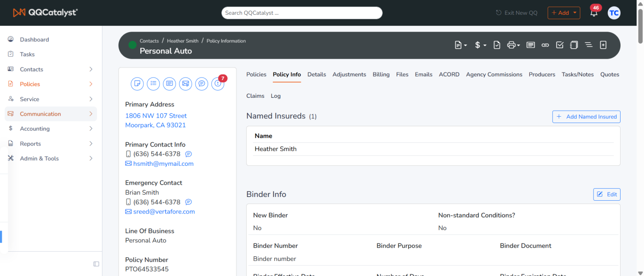Click the hsmith@mymail.com email link

tap(163, 163)
